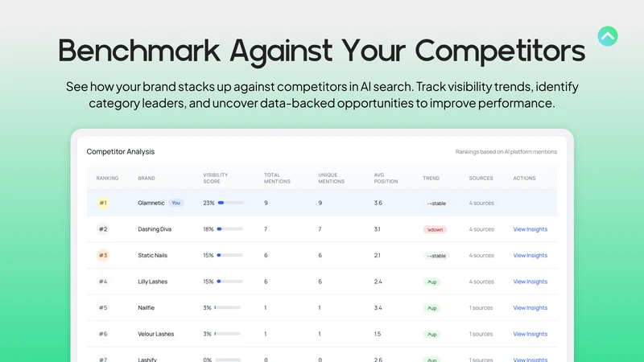Viewport: 644px width, 362px height.
Task: Click the Competitor Analysis title
Action: (x=120, y=151)
